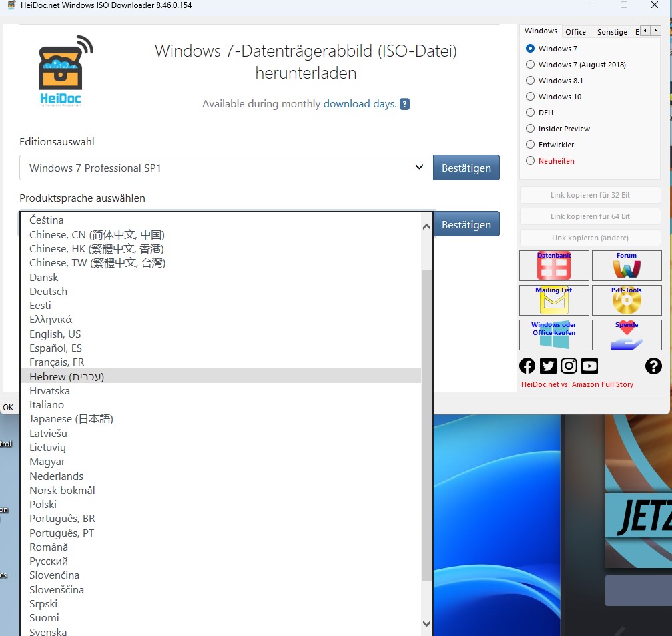Open Windows oder Office kaufen tile
The image size is (672, 636).
(554, 335)
